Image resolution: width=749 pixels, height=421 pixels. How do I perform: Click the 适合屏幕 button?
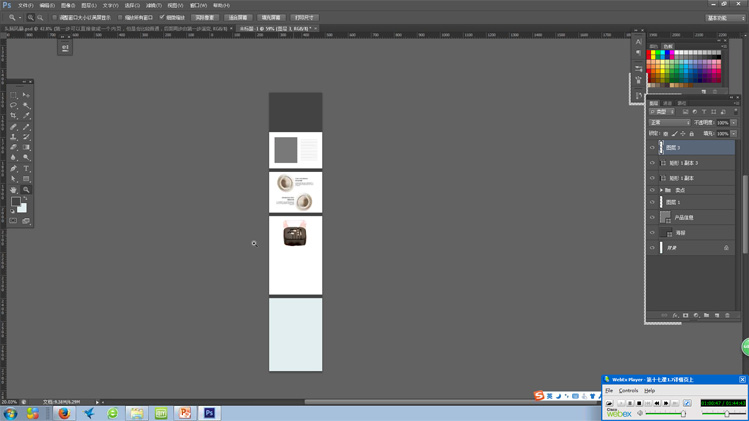pyautogui.click(x=238, y=17)
